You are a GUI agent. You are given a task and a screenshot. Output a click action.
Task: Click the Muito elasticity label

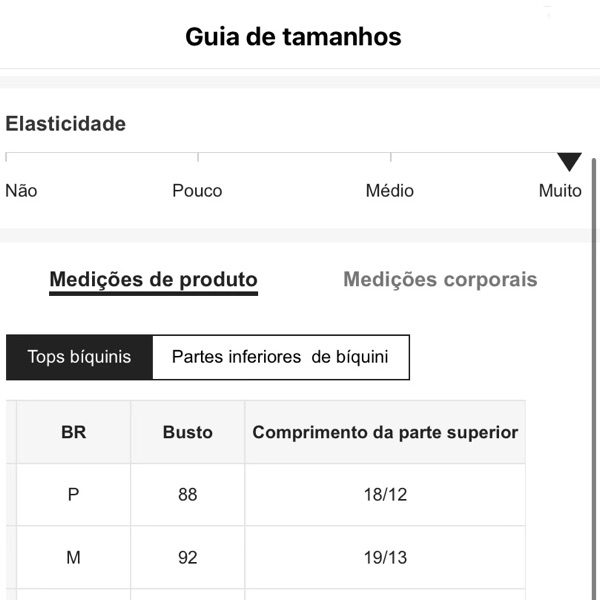559,191
